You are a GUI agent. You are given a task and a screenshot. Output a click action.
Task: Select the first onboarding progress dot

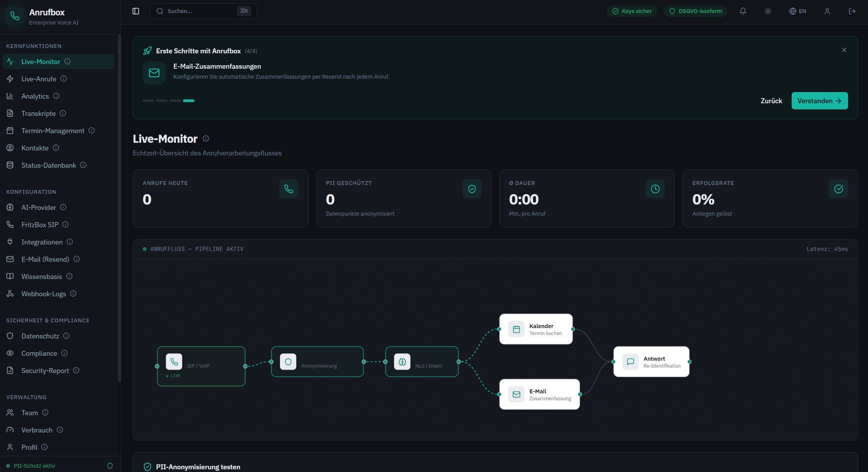click(x=148, y=101)
